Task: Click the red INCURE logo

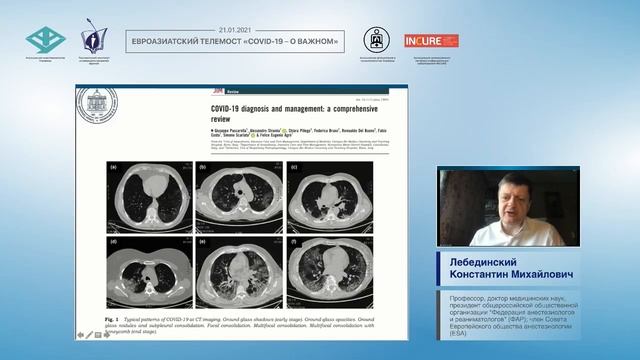Action: pos(431,41)
